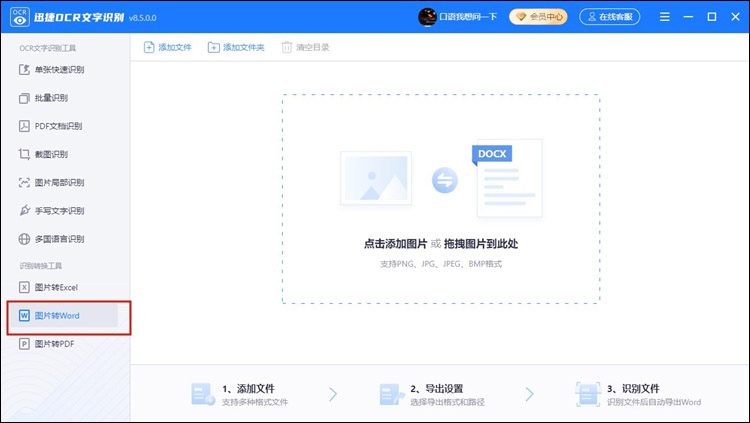Close the 迅捷OCR文字识别 window
Viewport: 750px width, 423px height.
pos(736,17)
